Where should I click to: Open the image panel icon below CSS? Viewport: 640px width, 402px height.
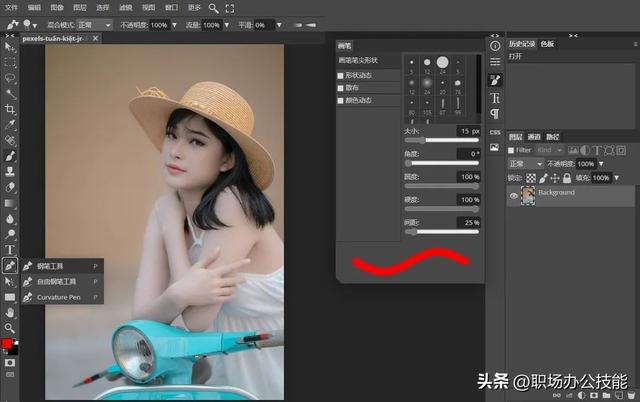point(495,147)
